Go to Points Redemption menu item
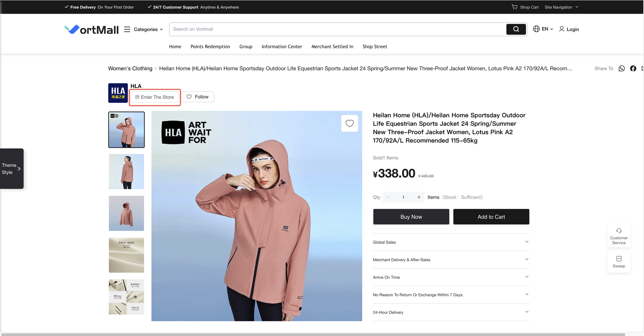Image resolution: width=644 pixels, height=336 pixels. [210, 47]
